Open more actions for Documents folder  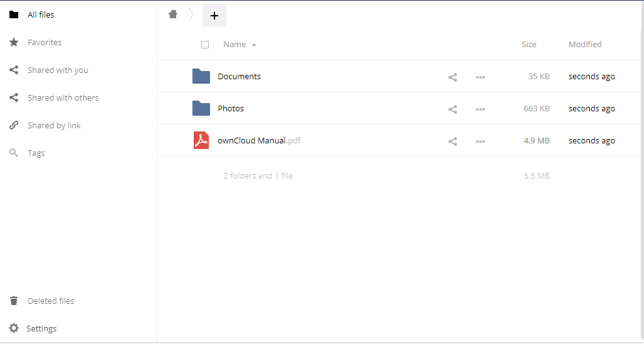(480, 77)
